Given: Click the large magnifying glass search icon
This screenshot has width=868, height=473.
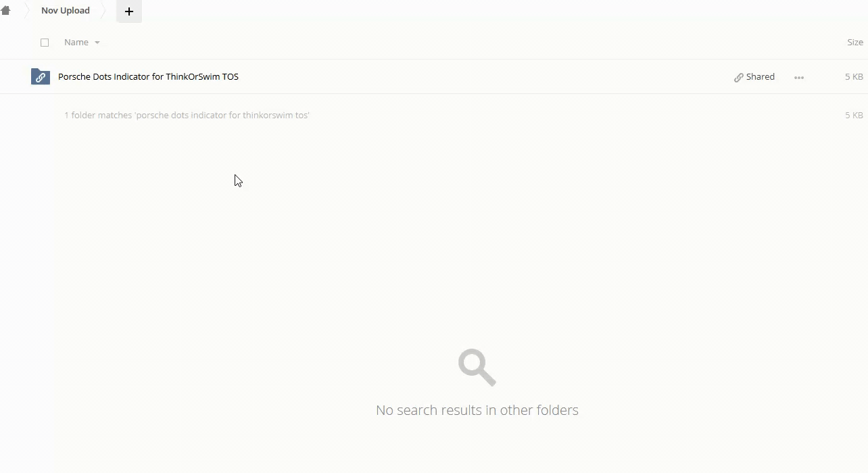Looking at the screenshot, I should pyautogui.click(x=477, y=368).
